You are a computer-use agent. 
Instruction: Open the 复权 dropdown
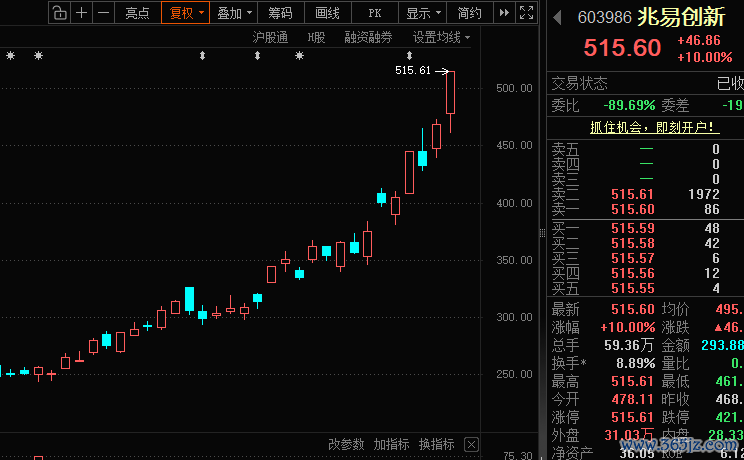[x=186, y=13]
